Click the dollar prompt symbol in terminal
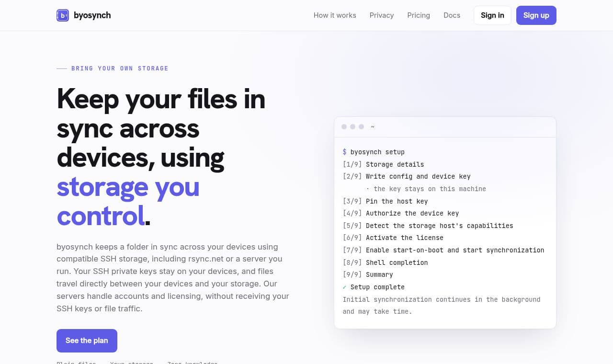 [x=344, y=152]
